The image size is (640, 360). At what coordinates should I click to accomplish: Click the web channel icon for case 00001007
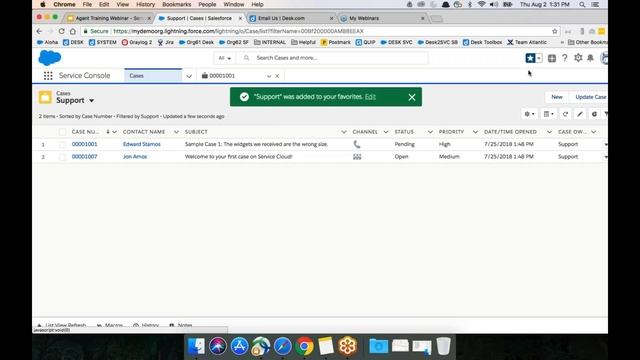(357, 157)
